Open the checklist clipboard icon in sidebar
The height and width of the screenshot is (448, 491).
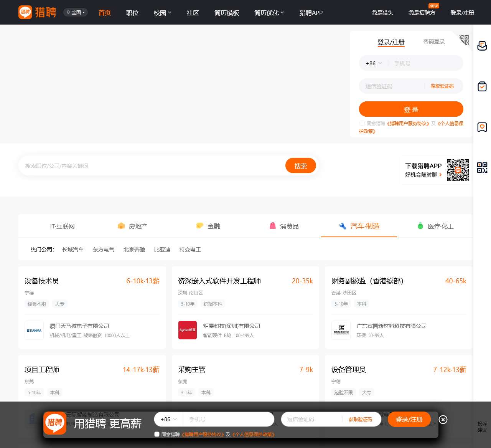point(482,86)
